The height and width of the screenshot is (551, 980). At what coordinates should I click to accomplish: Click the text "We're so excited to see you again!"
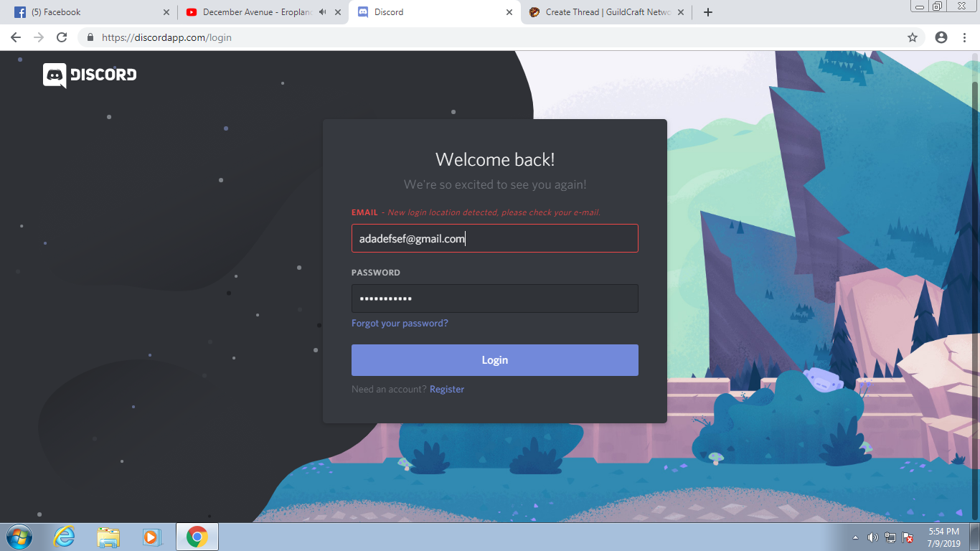click(x=495, y=184)
